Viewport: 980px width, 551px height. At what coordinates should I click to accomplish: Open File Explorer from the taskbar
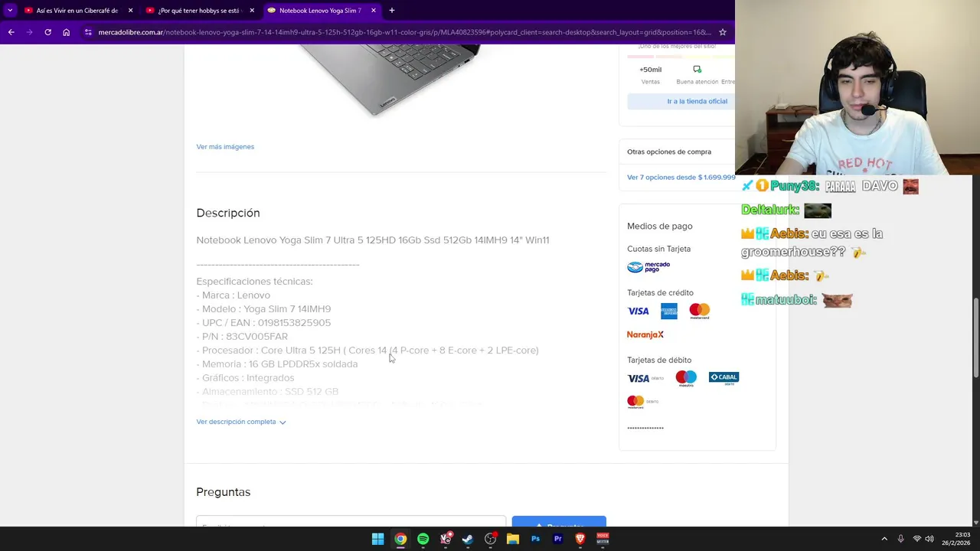tap(513, 539)
